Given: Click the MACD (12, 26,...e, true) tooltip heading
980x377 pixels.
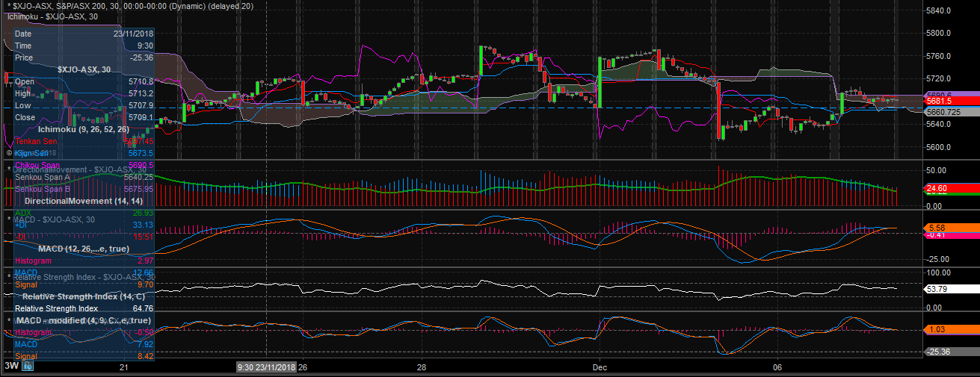Looking at the screenshot, I should point(84,249).
